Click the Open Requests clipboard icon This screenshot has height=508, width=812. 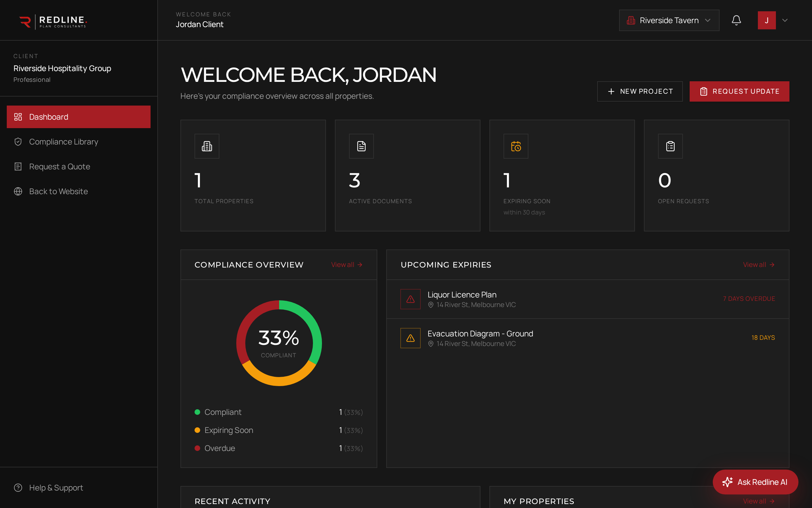670,146
